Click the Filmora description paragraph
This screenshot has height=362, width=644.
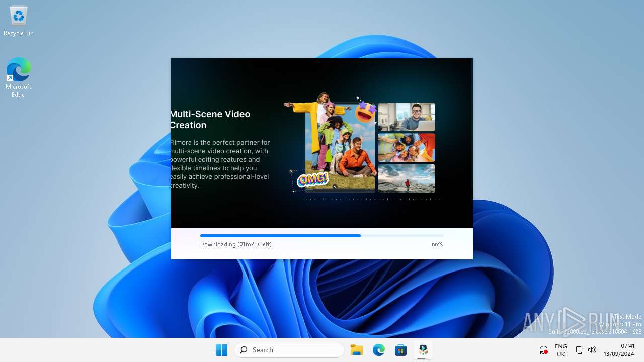pos(221,164)
